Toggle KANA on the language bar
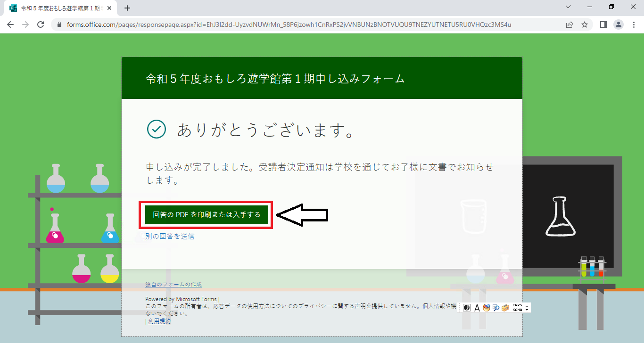The width and height of the screenshot is (644, 343). 517,310
